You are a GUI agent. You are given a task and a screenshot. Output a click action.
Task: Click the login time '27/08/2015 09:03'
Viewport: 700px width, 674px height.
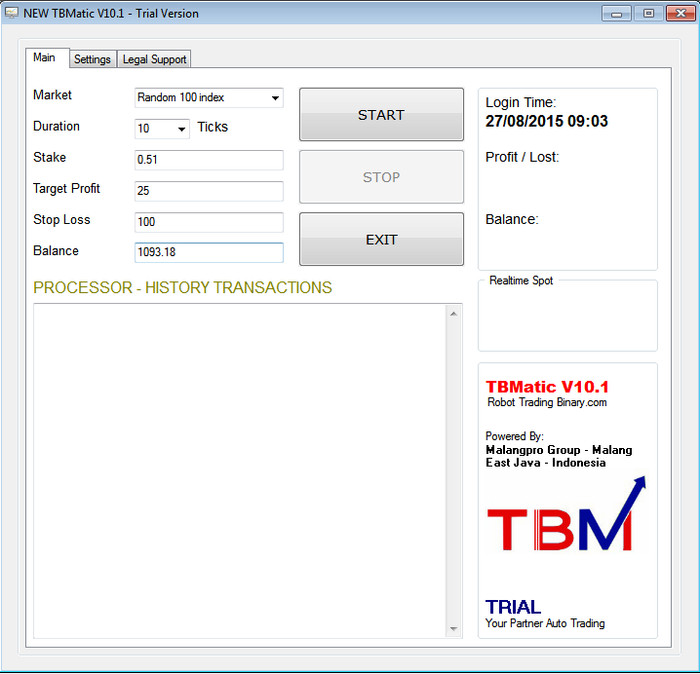pyautogui.click(x=546, y=121)
